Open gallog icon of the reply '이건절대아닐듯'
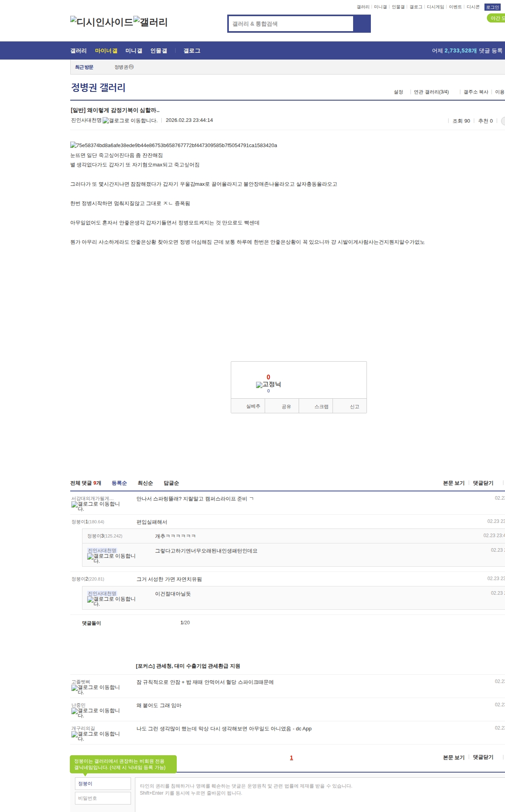 [x=111, y=601]
